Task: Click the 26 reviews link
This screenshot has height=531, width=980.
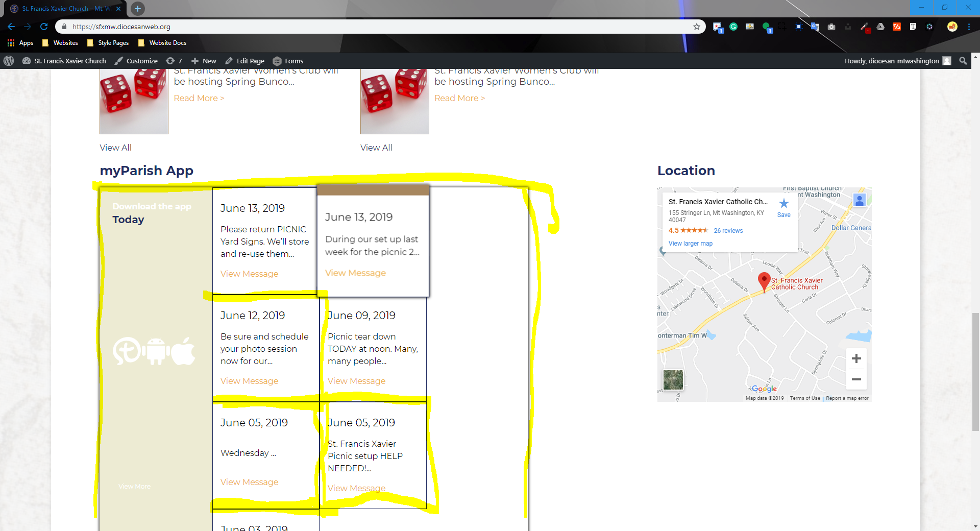Action: coord(728,231)
